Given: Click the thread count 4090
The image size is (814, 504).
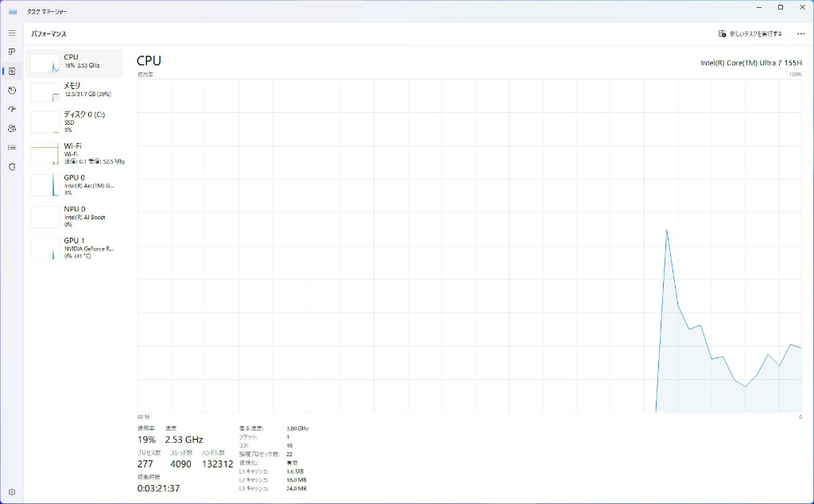Looking at the screenshot, I should pyautogui.click(x=180, y=464).
